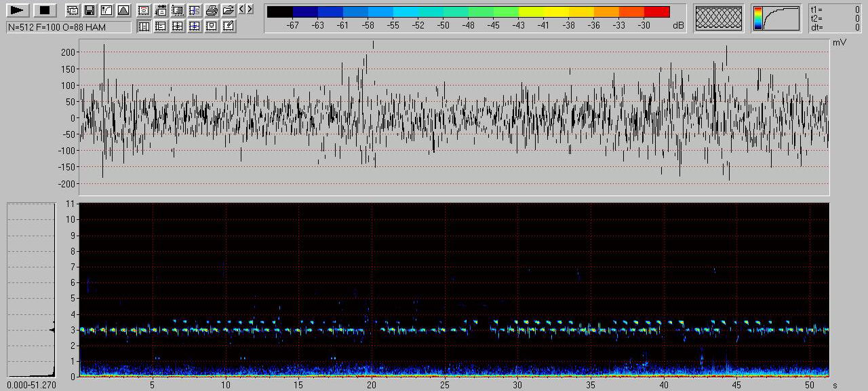Click the overlapping windows icon
868x391 pixels.
tap(72, 10)
